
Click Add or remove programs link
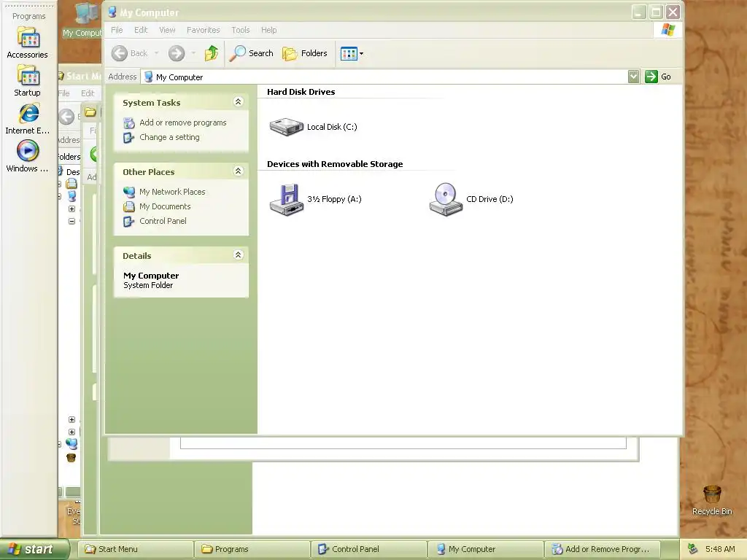tap(183, 122)
